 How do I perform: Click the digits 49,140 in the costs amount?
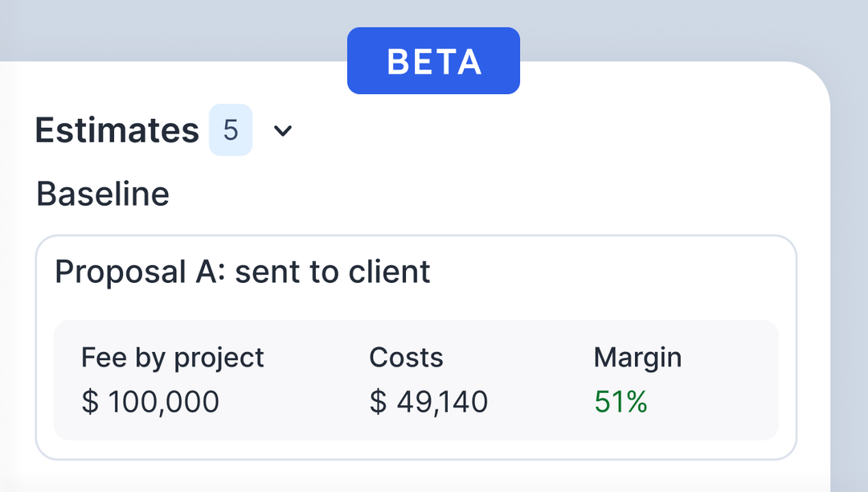tap(442, 401)
